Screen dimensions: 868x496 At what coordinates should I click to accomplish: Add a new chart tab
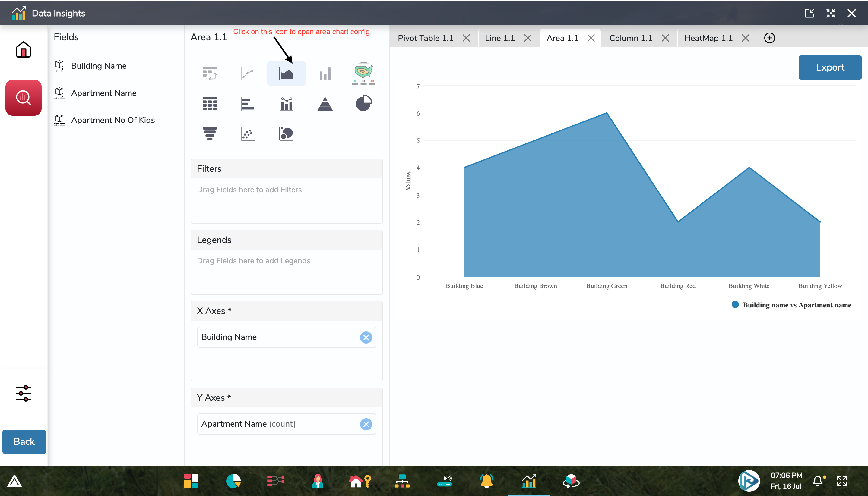(769, 38)
